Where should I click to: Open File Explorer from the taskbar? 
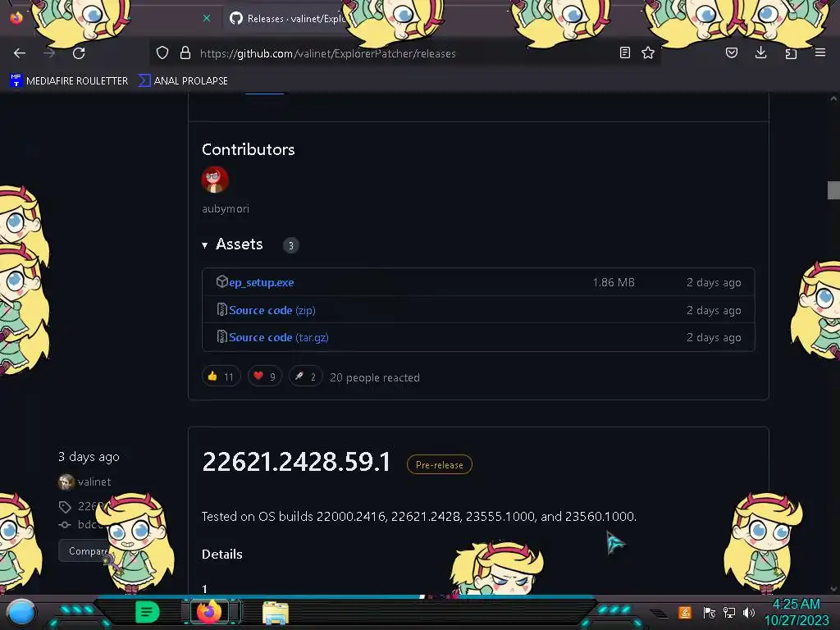(x=276, y=613)
